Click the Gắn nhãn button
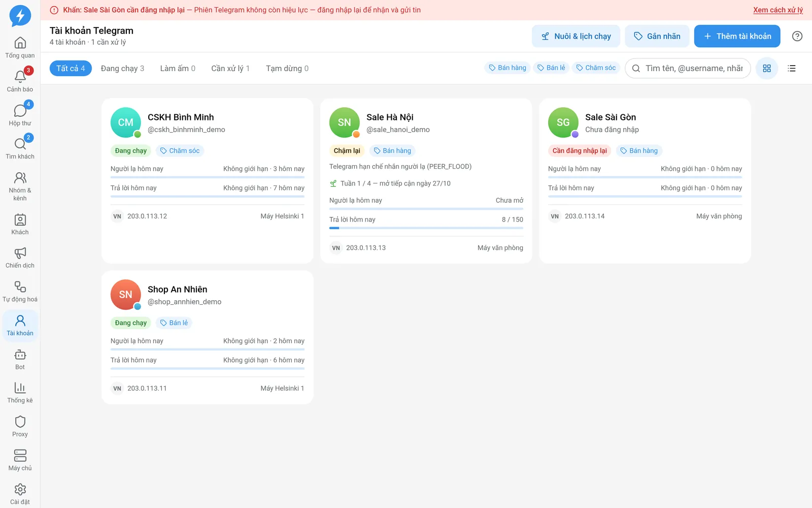The height and width of the screenshot is (508, 812). coord(657,36)
